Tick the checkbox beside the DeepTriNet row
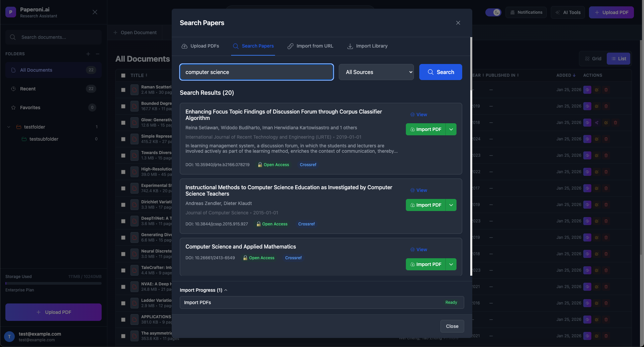644x347 pixels. 123,221
